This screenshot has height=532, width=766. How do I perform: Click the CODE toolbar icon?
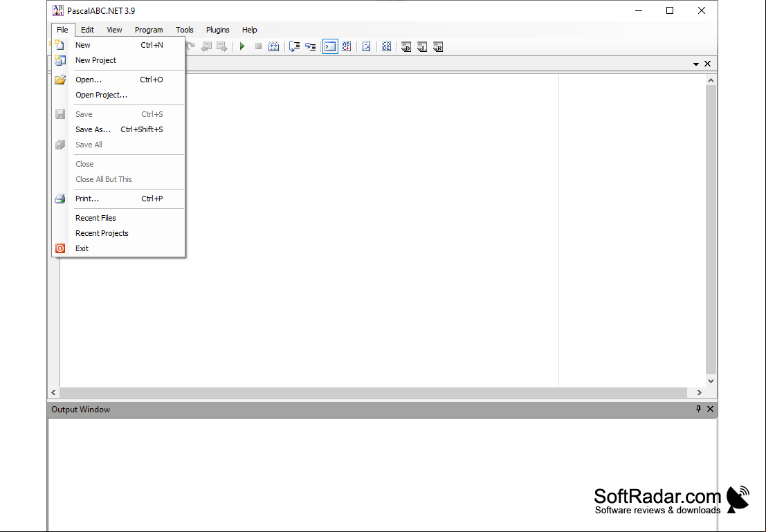(x=386, y=46)
